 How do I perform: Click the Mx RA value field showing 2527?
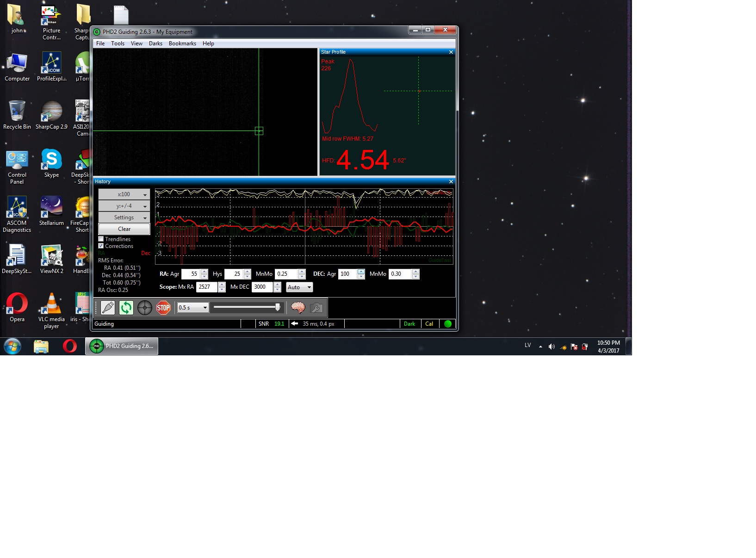[207, 287]
